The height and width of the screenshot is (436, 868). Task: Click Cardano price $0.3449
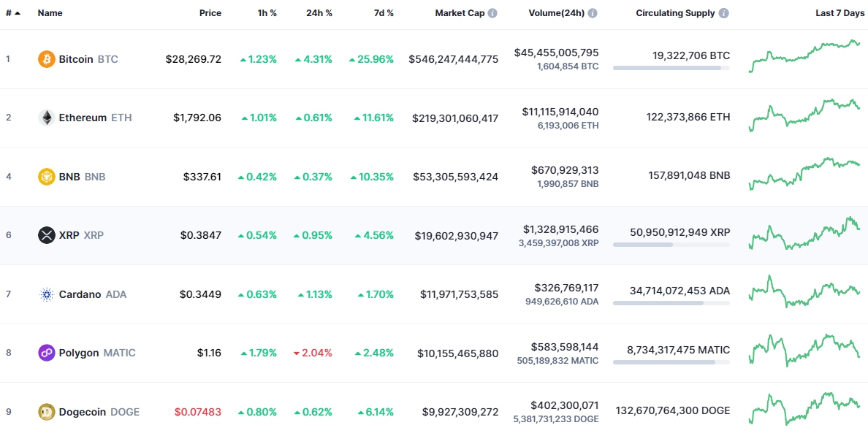(x=200, y=294)
